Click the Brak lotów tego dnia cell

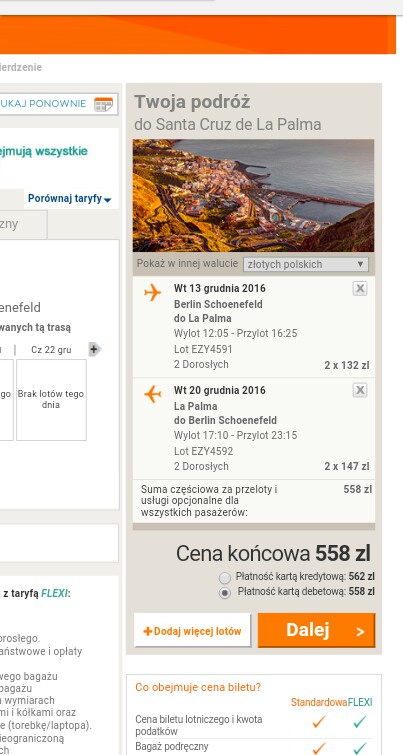(51, 400)
